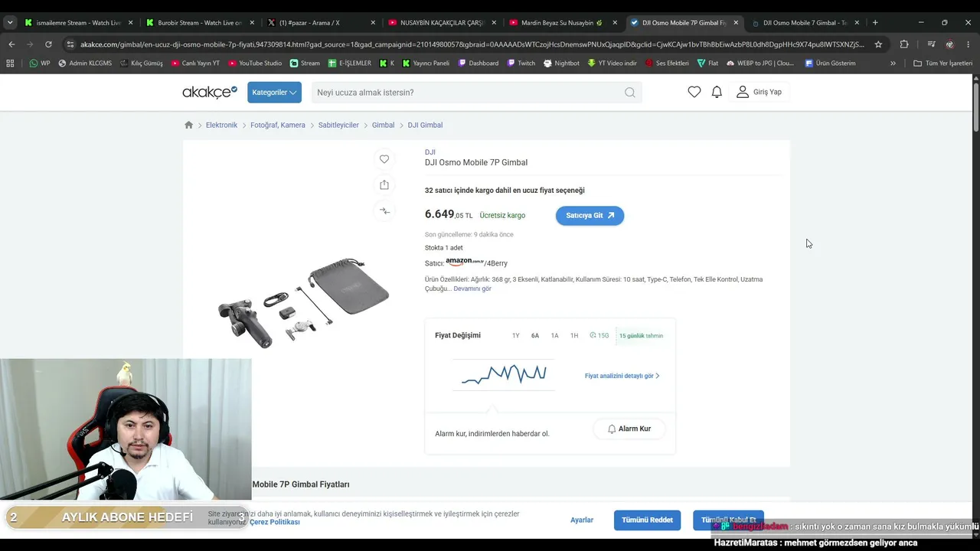The height and width of the screenshot is (551, 980).
Task: Go back using the browser back arrow
Action: tap(11, 44)
